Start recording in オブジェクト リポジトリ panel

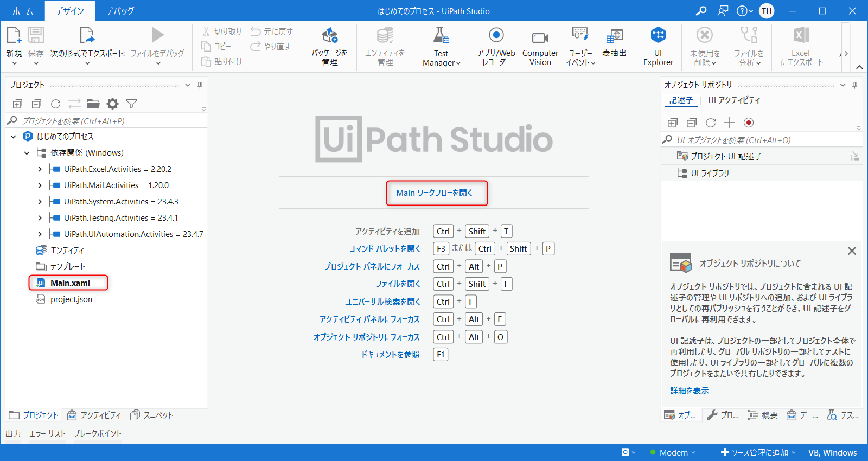[x=749, y=123]
